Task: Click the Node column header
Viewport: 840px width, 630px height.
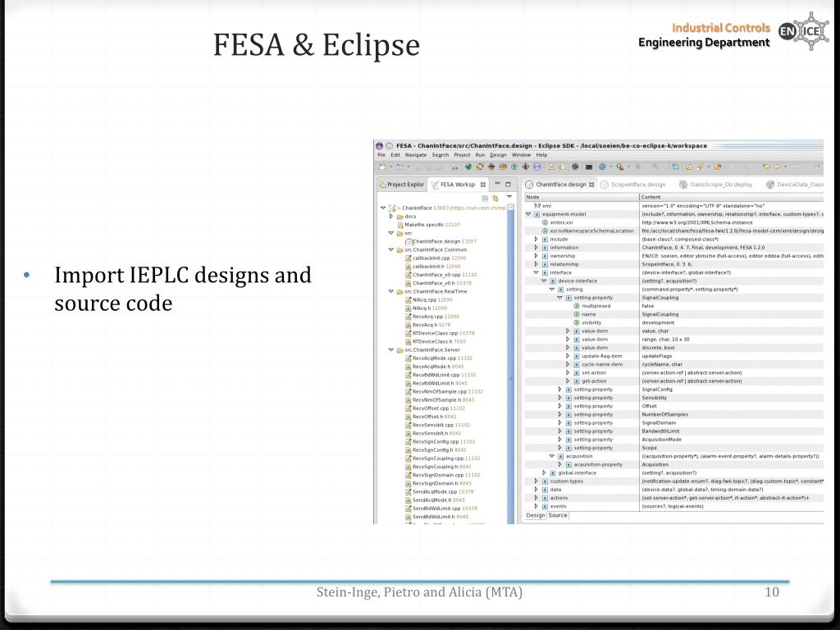Action: coord(582,197)
